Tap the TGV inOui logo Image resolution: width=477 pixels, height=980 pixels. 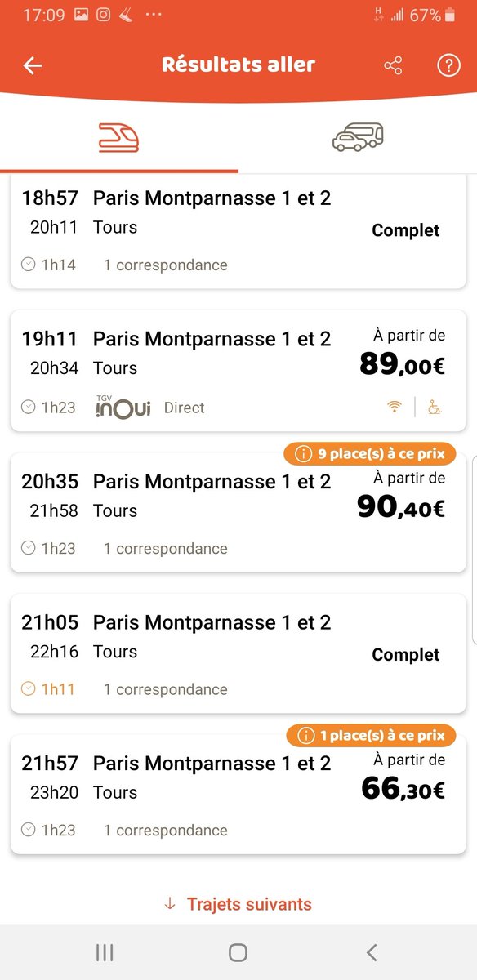point(123,406)
